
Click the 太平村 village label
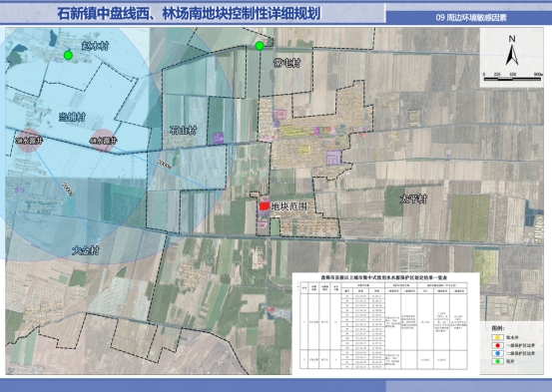pyautogui.click(x=413, y=199)
